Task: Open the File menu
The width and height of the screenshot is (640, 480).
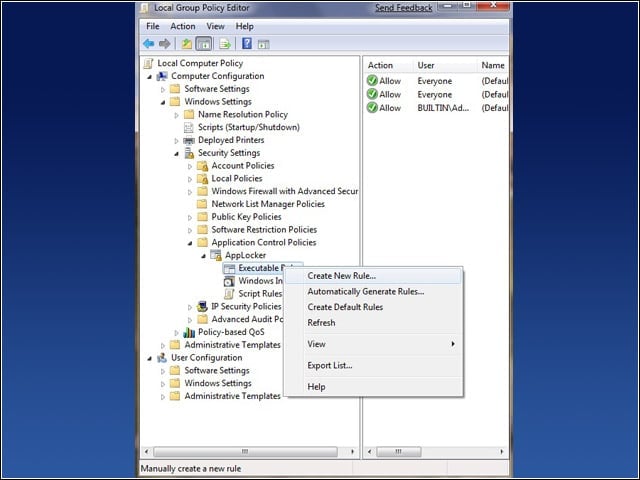Action: [x=153, y=27]
